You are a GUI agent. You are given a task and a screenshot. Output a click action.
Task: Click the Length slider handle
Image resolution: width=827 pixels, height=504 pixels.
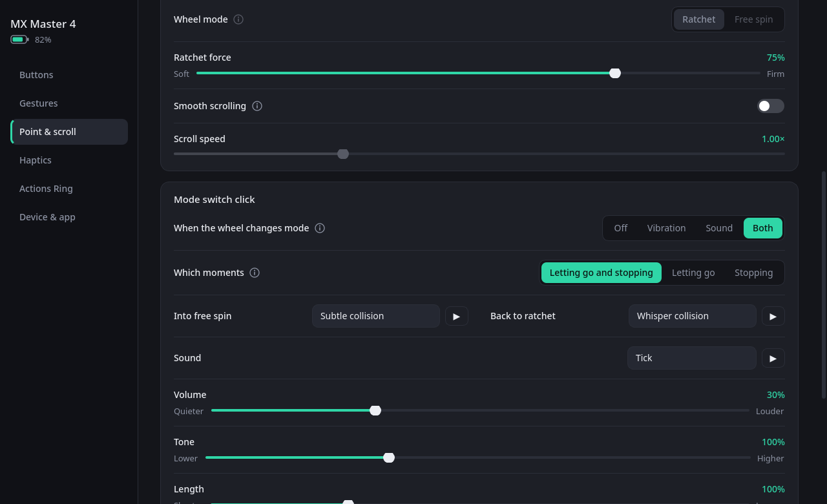(x=348, y=502)
